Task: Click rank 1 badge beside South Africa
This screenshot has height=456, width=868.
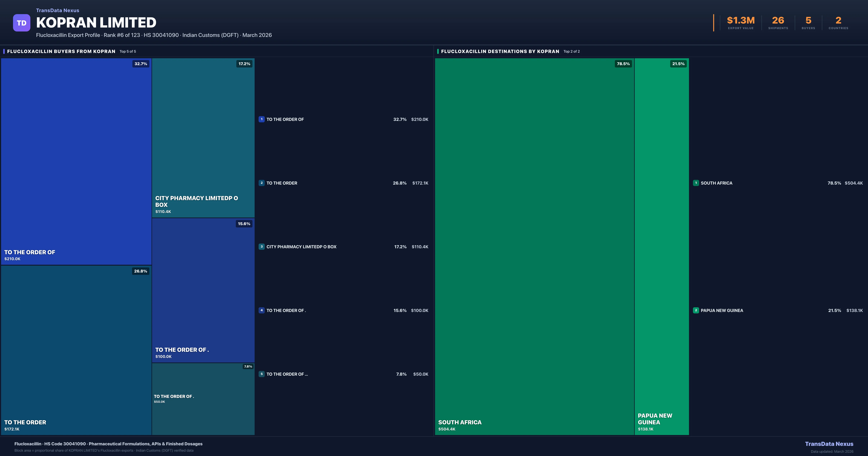Action: (x=696, y=183)
